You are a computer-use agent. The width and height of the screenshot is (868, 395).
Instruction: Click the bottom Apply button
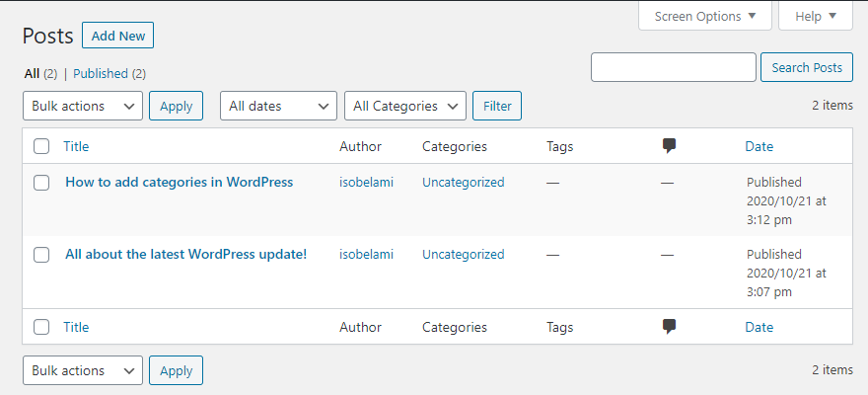(176, 370)
